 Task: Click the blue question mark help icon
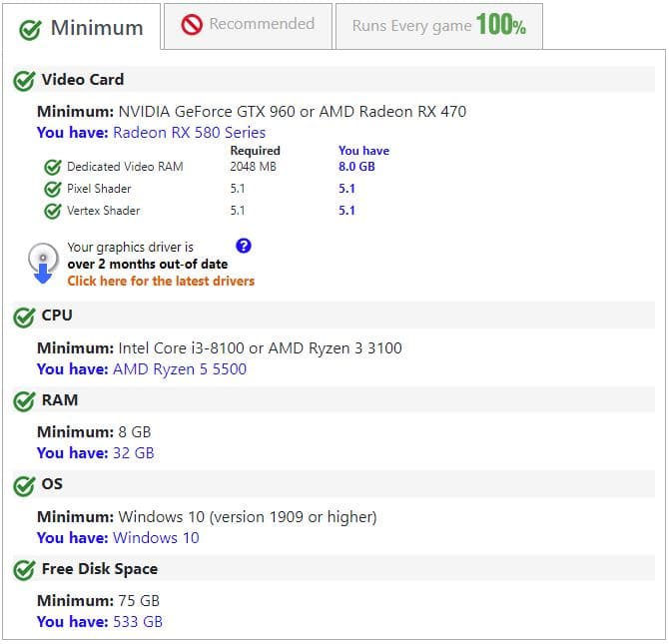tap(244, 246)
